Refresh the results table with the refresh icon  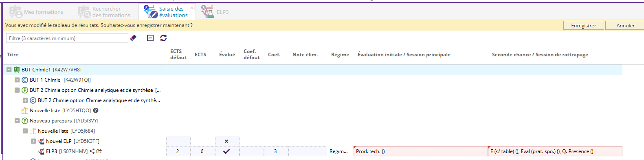[x=163, y=38]
